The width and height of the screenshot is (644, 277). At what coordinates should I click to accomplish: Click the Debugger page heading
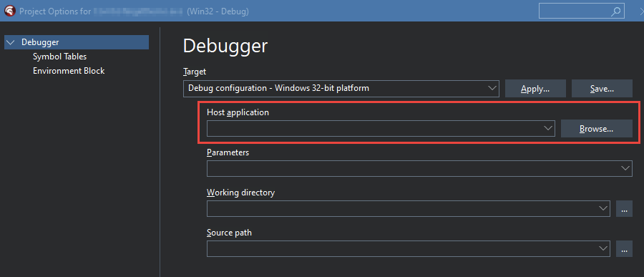click(x=225, y=46)
